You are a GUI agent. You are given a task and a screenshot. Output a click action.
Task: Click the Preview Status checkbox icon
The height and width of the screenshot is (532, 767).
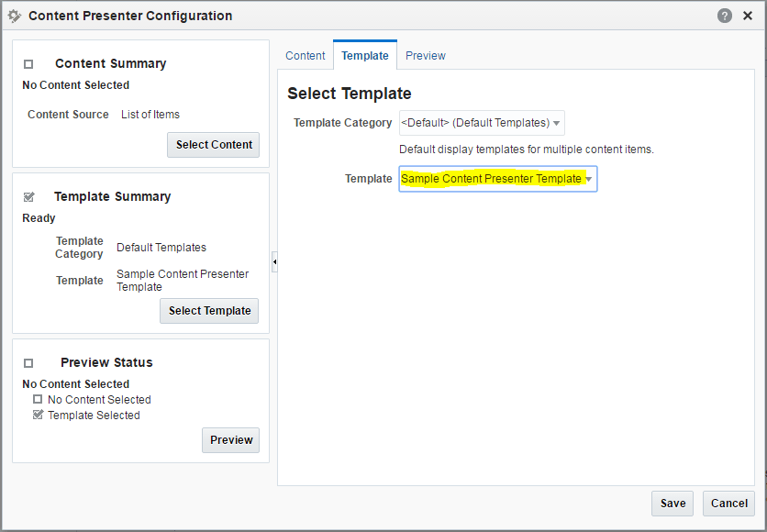(x=28, y=363)
